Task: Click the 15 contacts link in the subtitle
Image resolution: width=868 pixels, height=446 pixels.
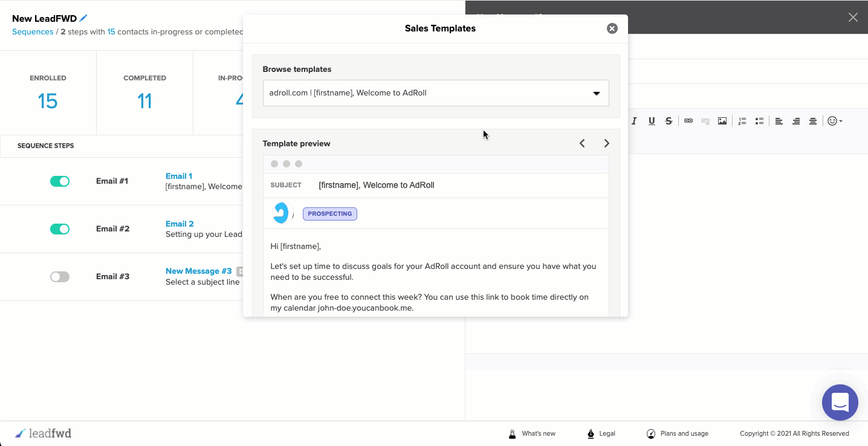Action: coord(111,31)
